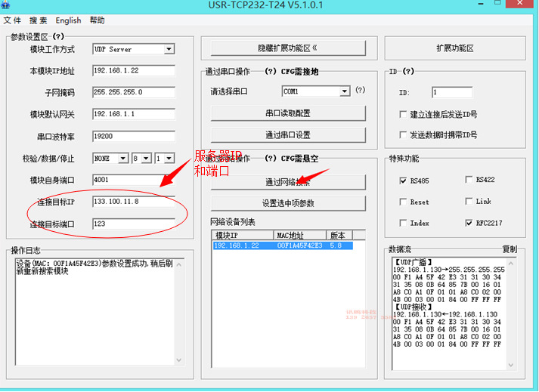Select device row 192.168.1.22

coord(283,245)
